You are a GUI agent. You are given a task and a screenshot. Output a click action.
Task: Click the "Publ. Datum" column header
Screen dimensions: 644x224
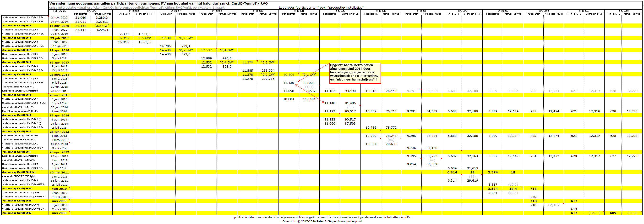pyautogui.click(x=60, y=11)
